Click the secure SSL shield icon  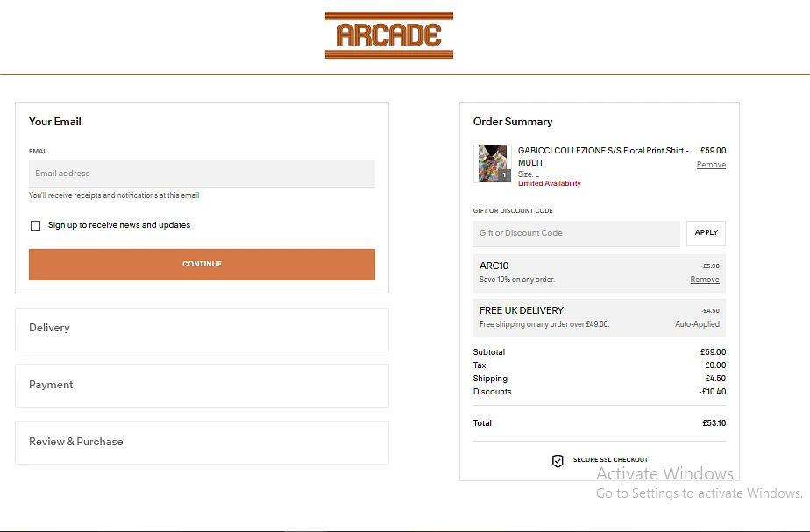558,461
